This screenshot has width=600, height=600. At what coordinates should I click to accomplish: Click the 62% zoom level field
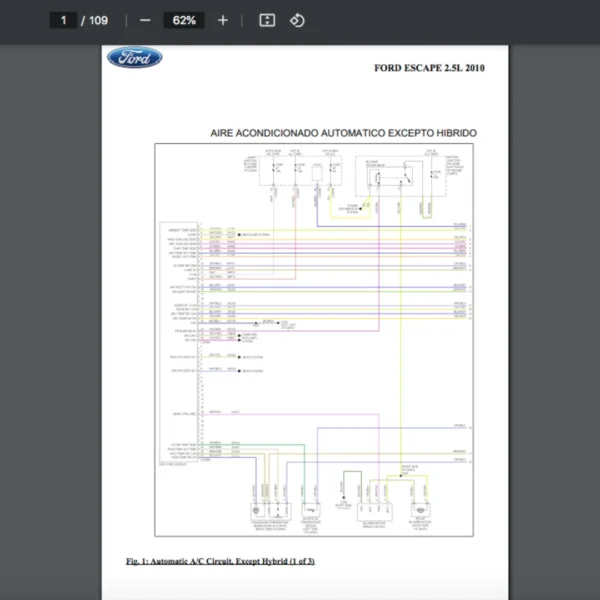(183, 20)
